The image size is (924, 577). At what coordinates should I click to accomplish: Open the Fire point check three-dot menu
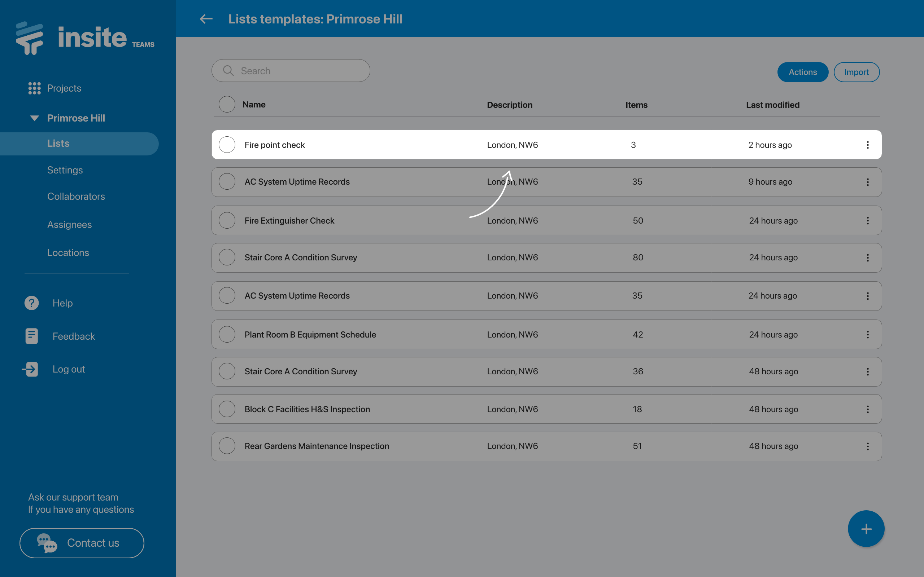[867, 145]
